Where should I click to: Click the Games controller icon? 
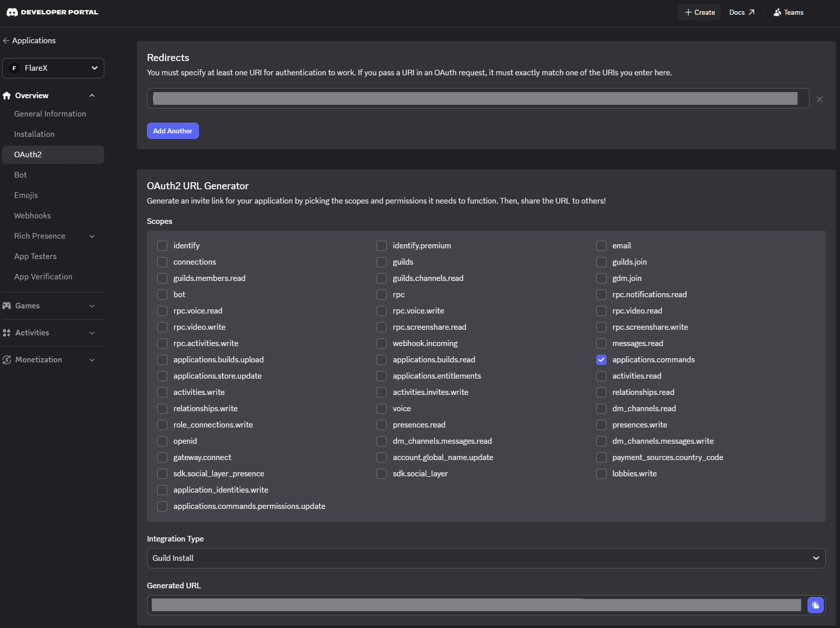[7, 306]
